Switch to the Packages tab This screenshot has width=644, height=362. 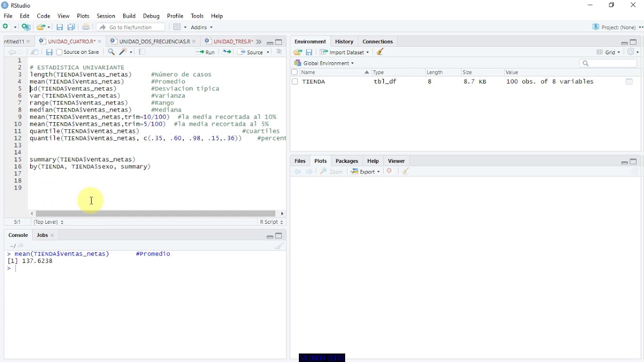point(347,161)
